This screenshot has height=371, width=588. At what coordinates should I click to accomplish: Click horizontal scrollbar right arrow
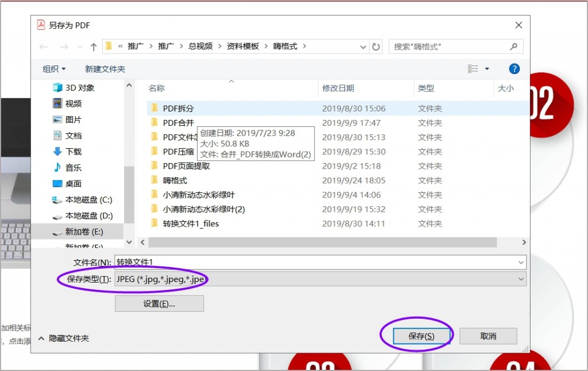point(524,242)
